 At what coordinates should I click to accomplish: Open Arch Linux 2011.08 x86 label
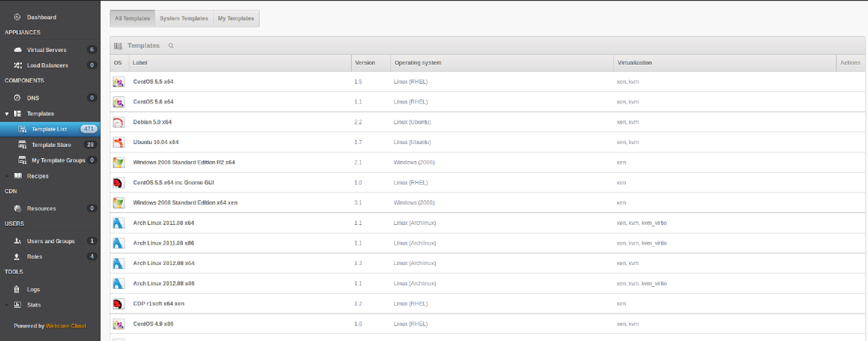pyautogui.click(x=164, y=243)
